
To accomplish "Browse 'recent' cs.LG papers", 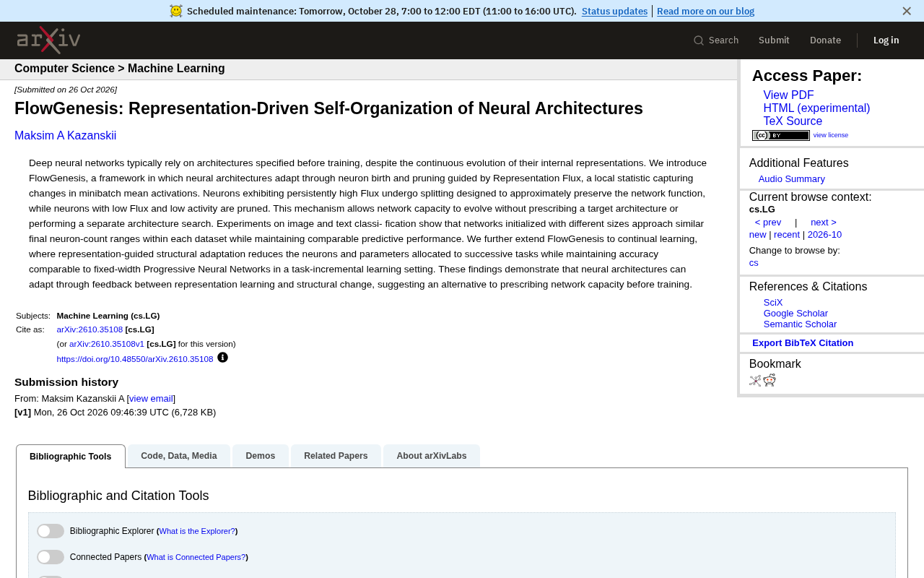I will (787, 235).
